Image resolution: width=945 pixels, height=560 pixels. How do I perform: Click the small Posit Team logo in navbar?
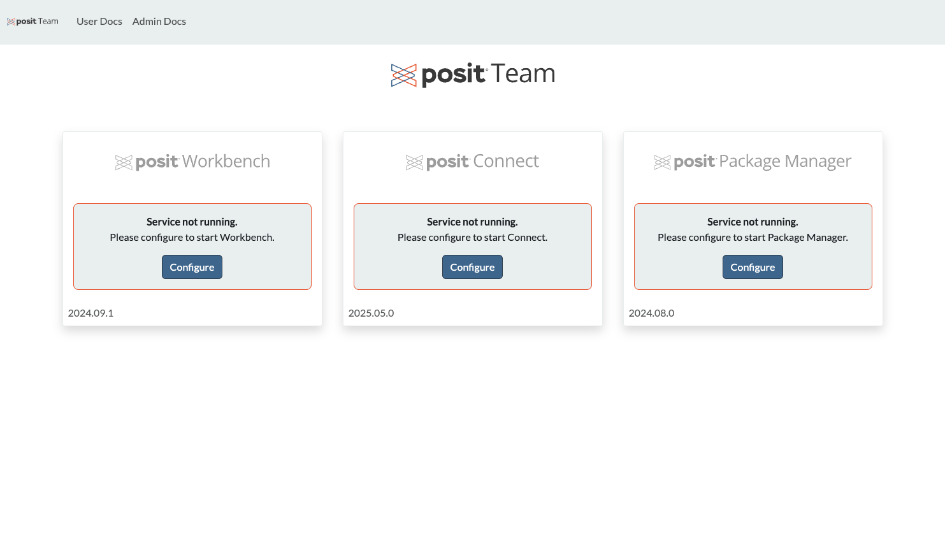[x=32, y=22]
